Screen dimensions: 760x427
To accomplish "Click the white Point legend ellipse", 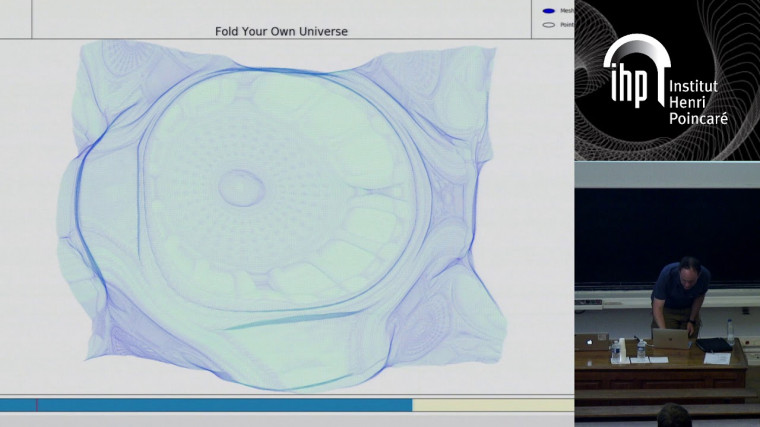I will [548, 25].
